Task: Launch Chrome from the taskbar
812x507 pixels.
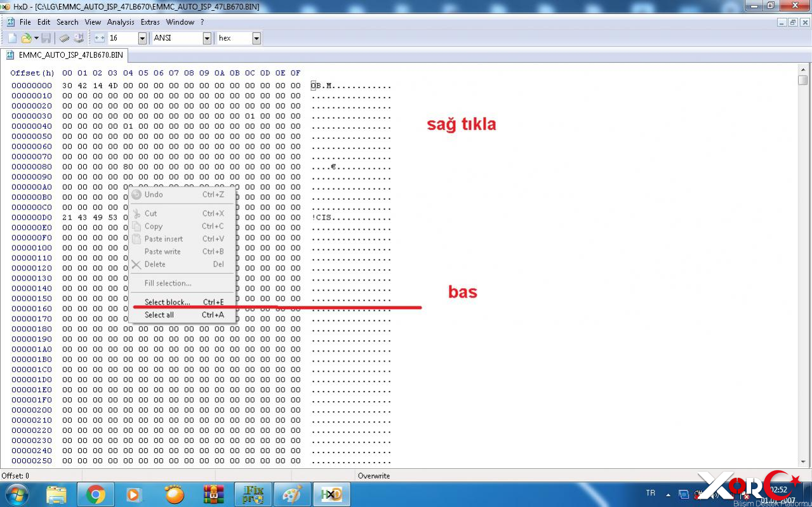Action: click(x=96, y=494)
